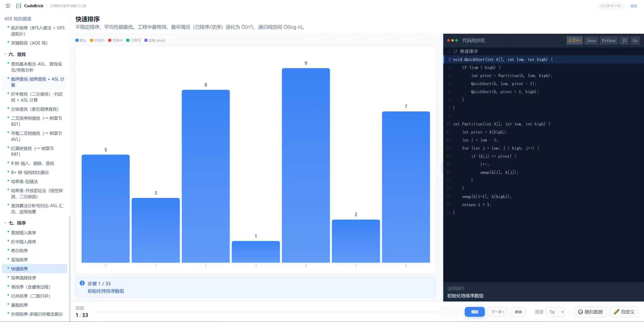Click the pencil icon for 自定义
This screenshot has width=644, height=322.
click(x=616, y=312)
